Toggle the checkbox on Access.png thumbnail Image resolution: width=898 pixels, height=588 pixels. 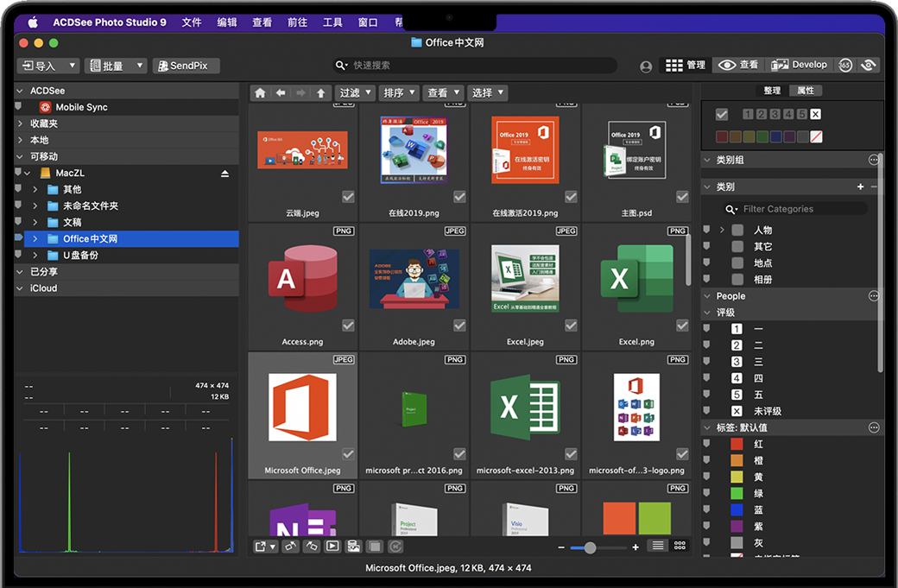click(x=348, y=326)
